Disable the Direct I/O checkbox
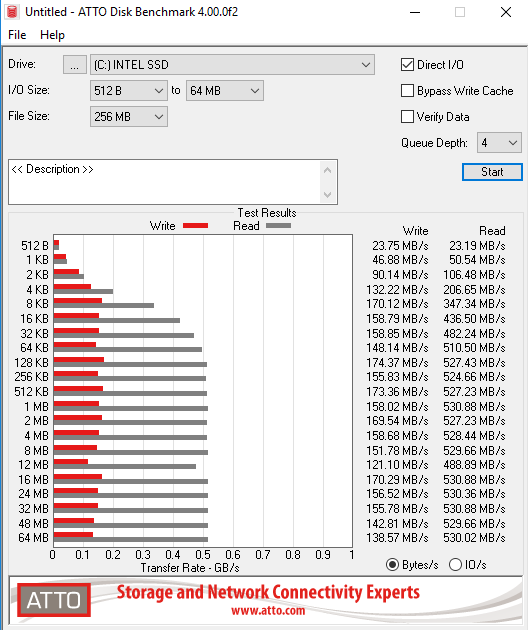 (407, 65)
